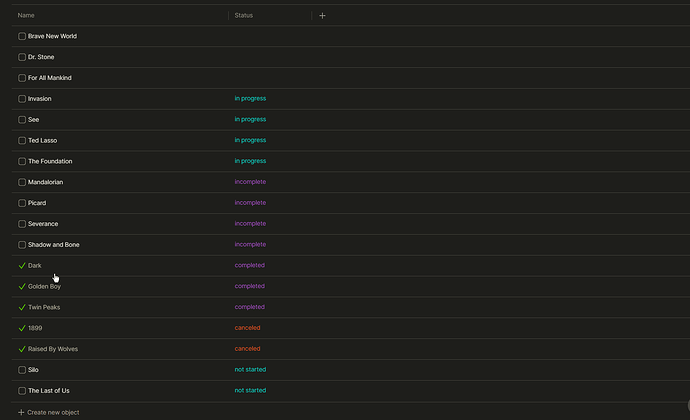Screen dimensions: 690x420
Task: Check the Picard checkbox
Action: [x=22, y=203]
